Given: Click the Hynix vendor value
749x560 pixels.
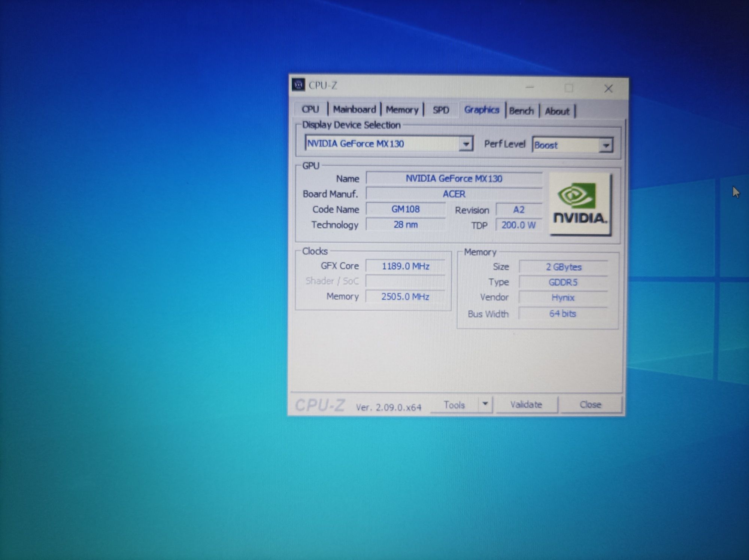Looking at the screenshot, I should [x=563, y=298].
